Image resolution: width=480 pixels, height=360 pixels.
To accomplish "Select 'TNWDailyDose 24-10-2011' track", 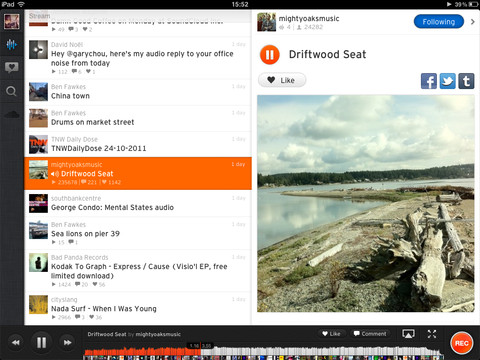I will click(x=138, y=145).
